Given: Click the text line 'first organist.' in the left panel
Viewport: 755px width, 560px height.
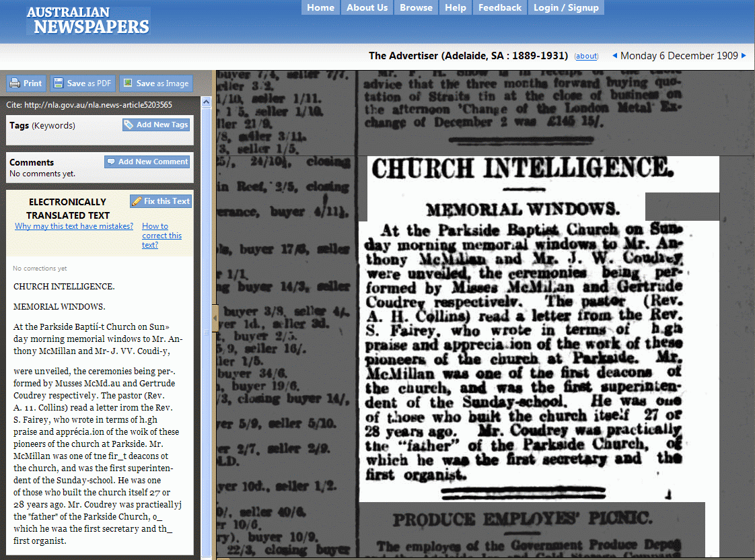Looking at the screenshot, I should coord(40,540).
